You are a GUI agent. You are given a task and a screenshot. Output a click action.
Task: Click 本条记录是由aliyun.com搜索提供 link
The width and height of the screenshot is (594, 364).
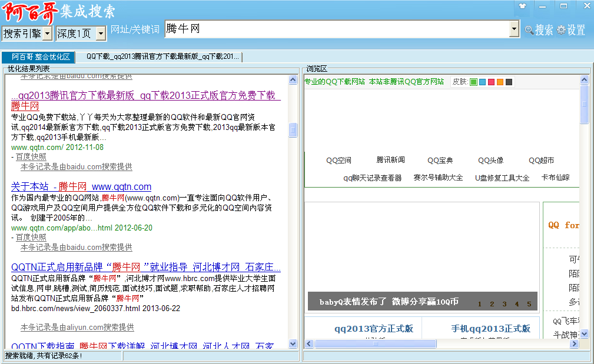[x=77, y=328]
